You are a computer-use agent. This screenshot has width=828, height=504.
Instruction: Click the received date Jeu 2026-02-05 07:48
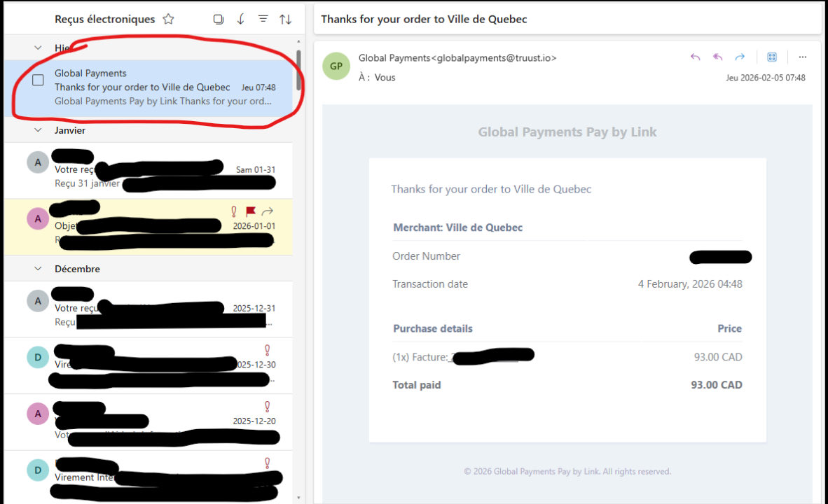[766, 78]
